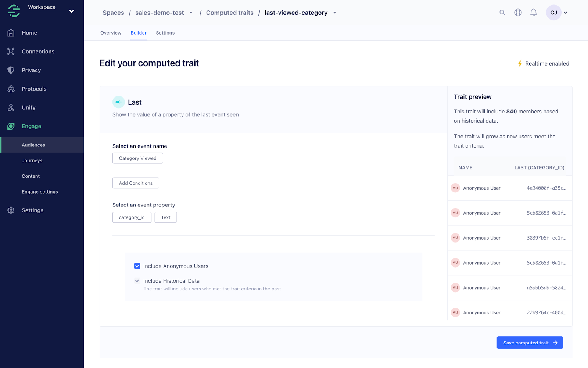Open search with the magnifier icon
Screen dimensions: 588x368
pos(502,12)
